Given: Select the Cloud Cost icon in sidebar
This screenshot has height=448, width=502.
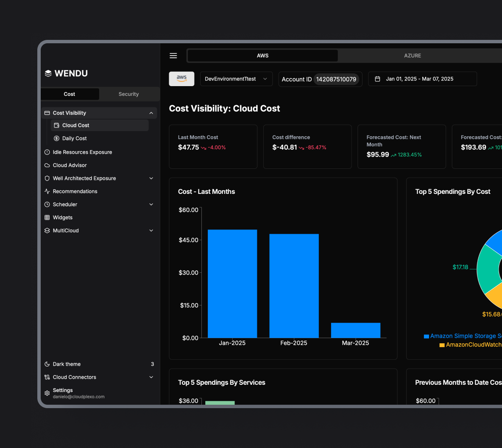Looking at the screenshot, I should pyautogui.click(x=56, y=125).
